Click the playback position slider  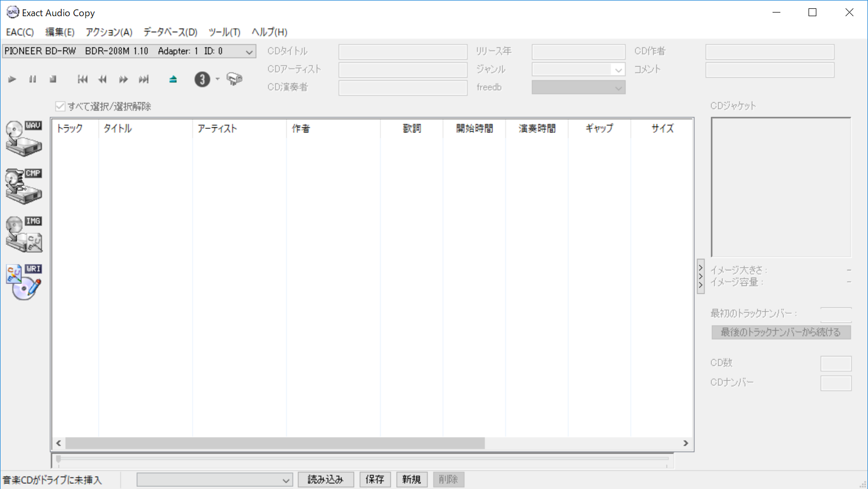point(363,459)
